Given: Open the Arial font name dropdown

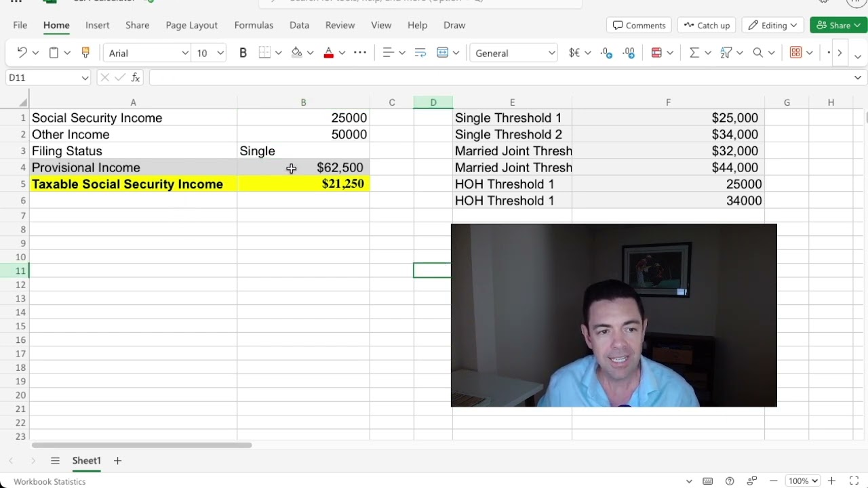Looking at the screenshot, I should pyautogui.click(x=184, y=53).
